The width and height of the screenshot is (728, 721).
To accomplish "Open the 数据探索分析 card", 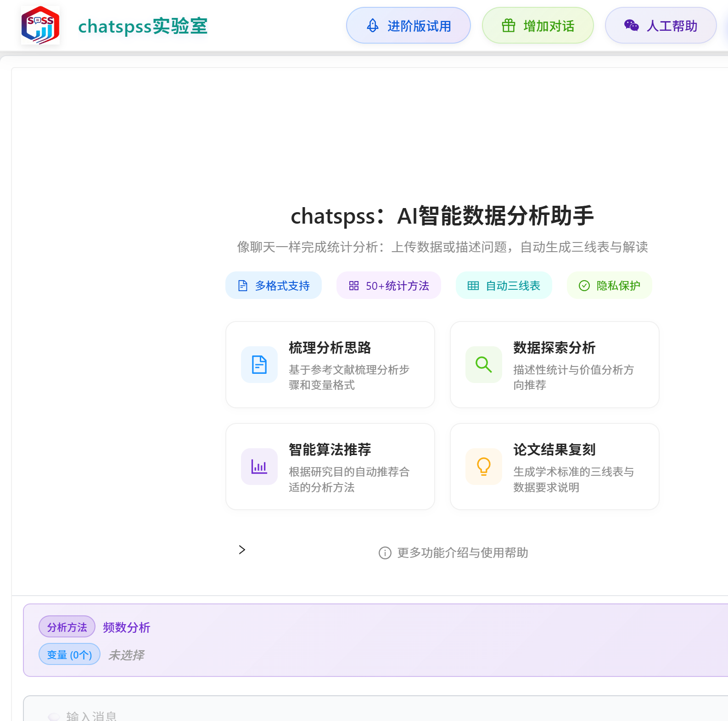I will tap(554, 365).
